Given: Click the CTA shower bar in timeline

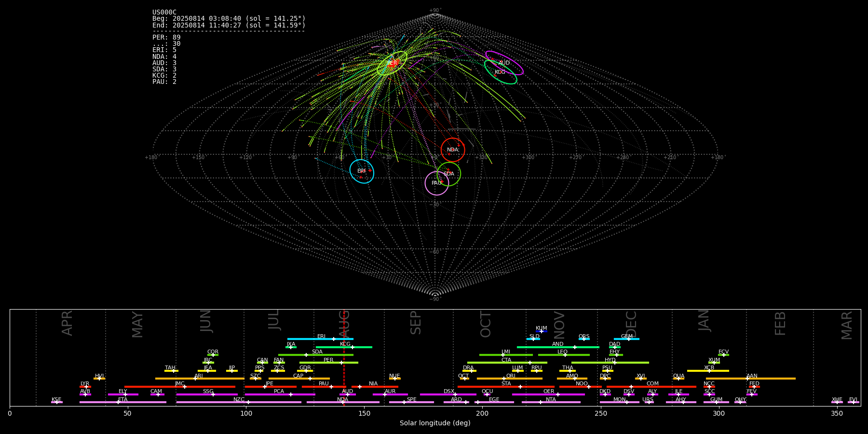Looking at the screenshot, I should (507, 363).
